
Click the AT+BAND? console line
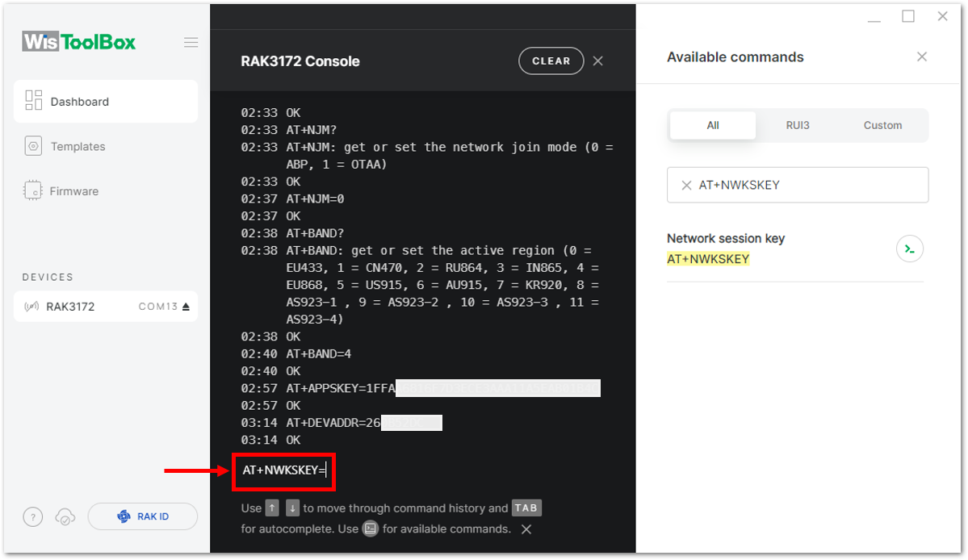coord(292,234)
